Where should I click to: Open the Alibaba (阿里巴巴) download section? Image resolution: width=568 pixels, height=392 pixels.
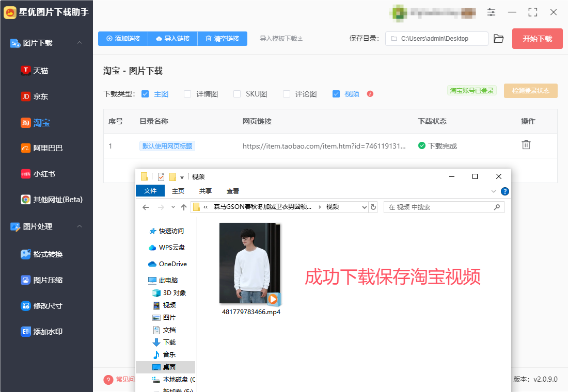click(42, 148)
